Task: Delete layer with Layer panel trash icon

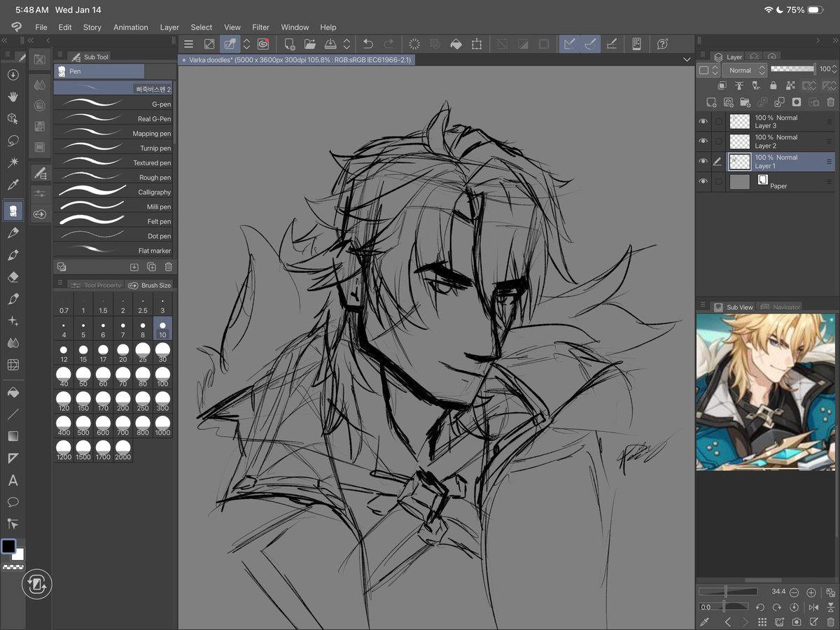Action: pyautogui.click(x=831, y=101)
